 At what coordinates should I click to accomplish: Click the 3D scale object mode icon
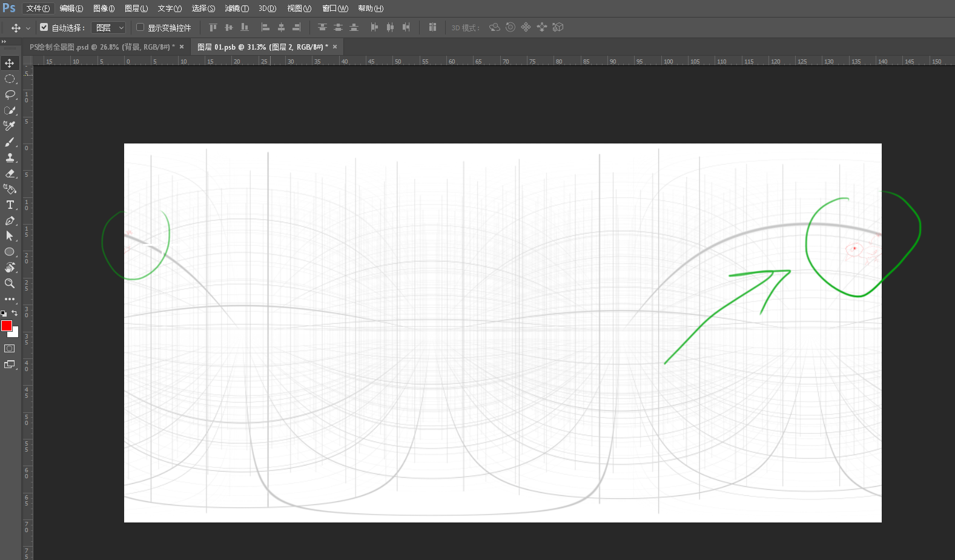(558, 27)
